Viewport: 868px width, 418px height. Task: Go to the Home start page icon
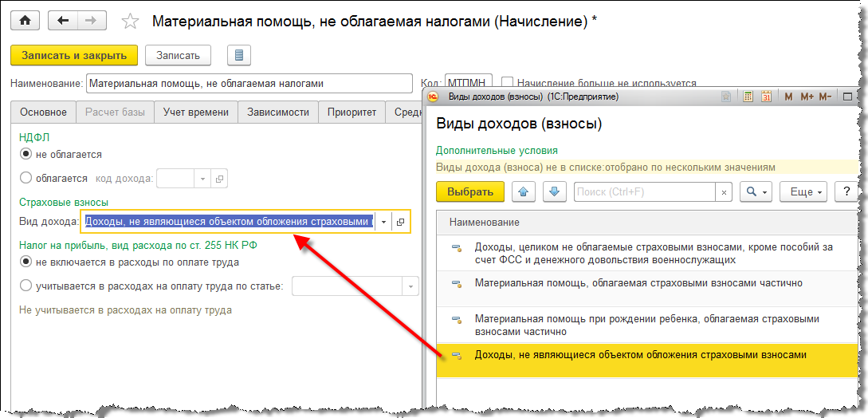26,21
